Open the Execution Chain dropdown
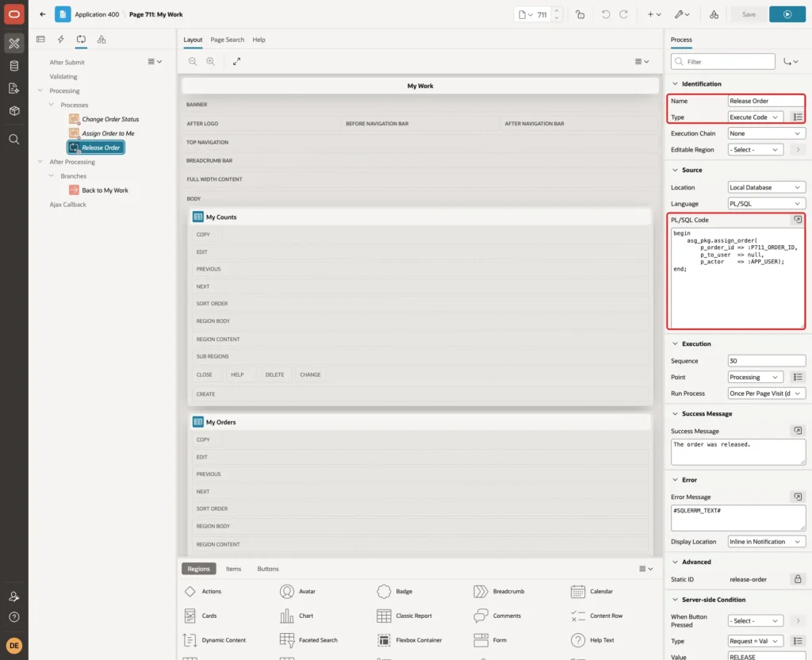Image resolution: width=812 pixels, height=660 pixels. click(x=766, y=133)
